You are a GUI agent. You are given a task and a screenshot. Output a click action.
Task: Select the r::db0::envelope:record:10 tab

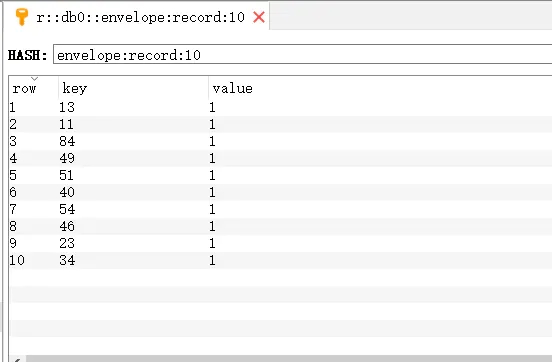(x=140, y=17)
